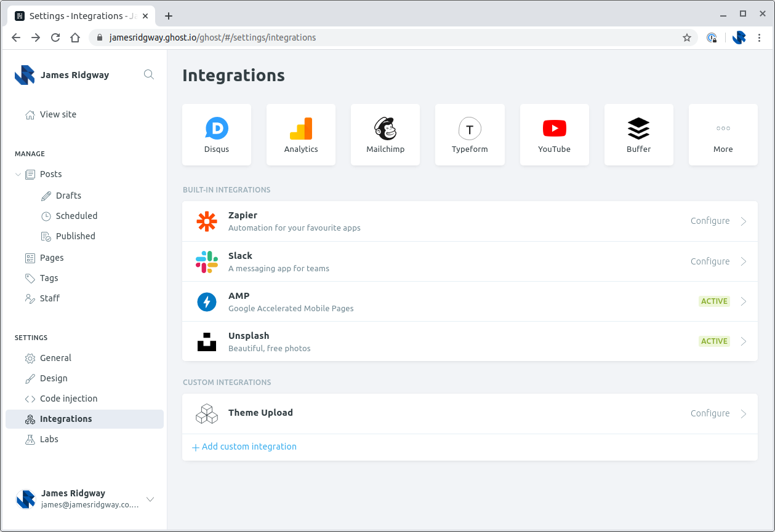Click the browser address bar URL
This screenshot has width=775, height=532.
click(212, 38)
